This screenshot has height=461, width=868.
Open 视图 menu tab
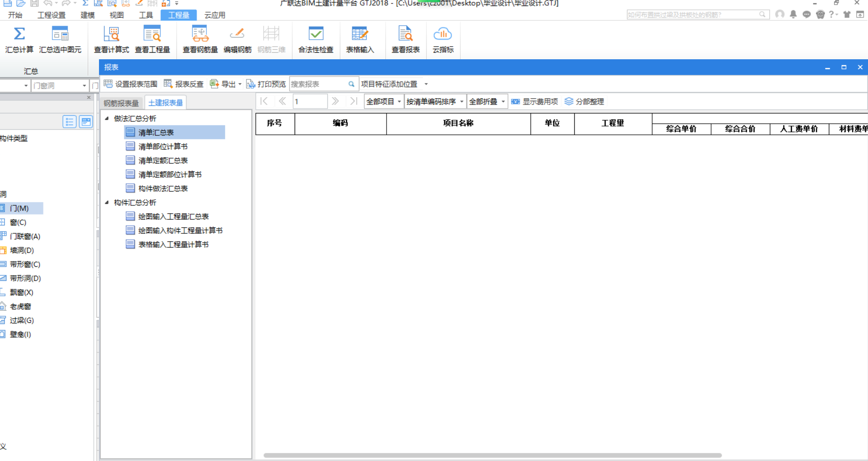click(x=117, y=15)
